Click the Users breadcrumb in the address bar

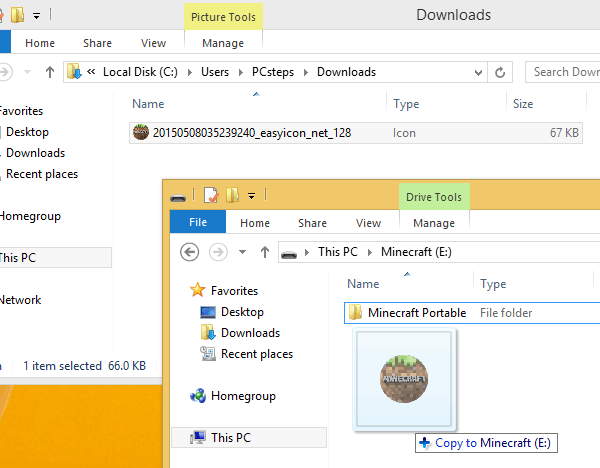tap(215, 72)
